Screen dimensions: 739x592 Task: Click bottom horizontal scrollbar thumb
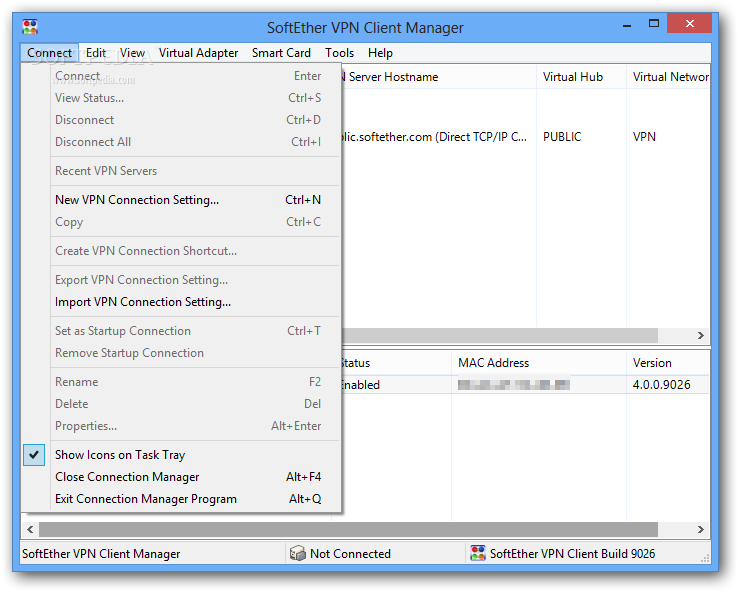coord(348,529)
